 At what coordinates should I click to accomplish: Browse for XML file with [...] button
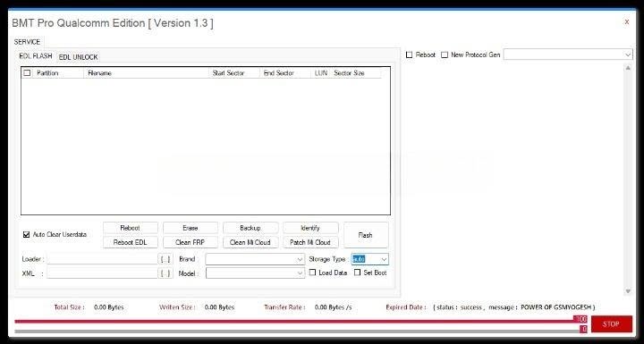(x=165, y=273)
